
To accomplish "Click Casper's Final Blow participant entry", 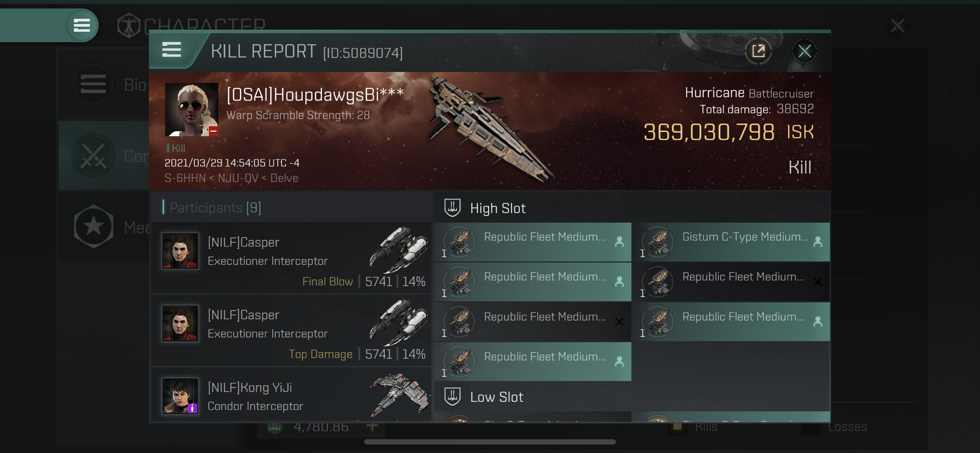I will click(x=291, y=258).
